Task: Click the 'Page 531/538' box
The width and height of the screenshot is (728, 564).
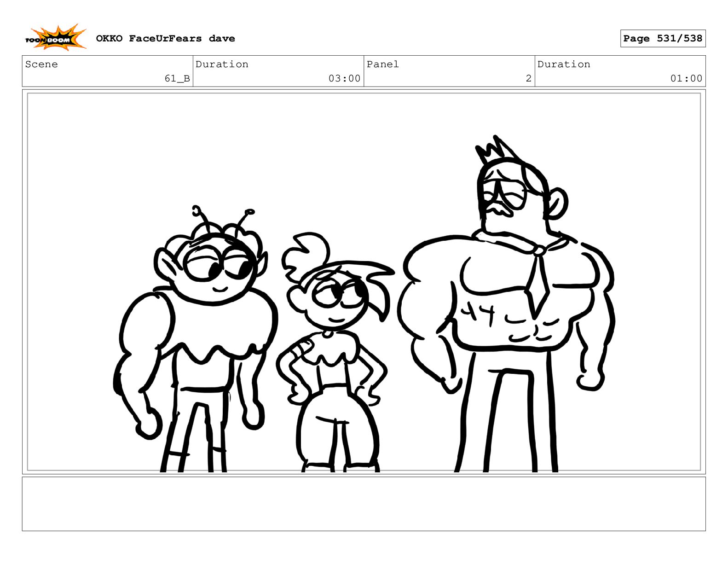Action: pos(663,39)
